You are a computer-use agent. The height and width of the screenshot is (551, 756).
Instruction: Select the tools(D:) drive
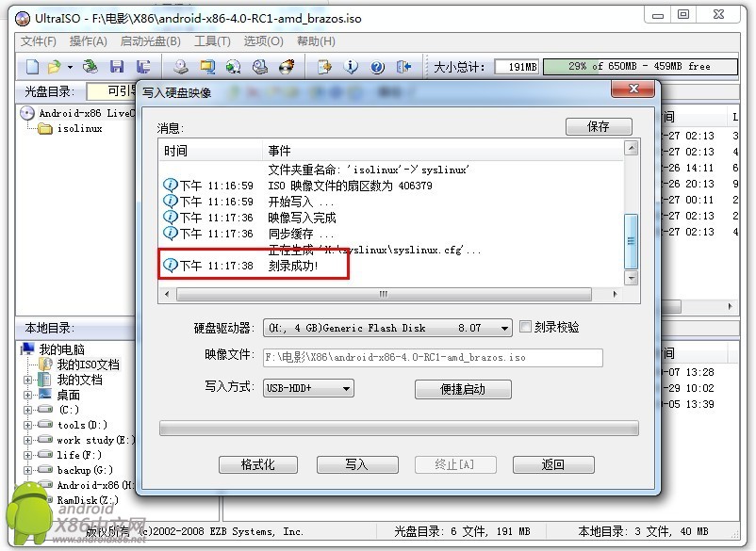pos(82,425)
